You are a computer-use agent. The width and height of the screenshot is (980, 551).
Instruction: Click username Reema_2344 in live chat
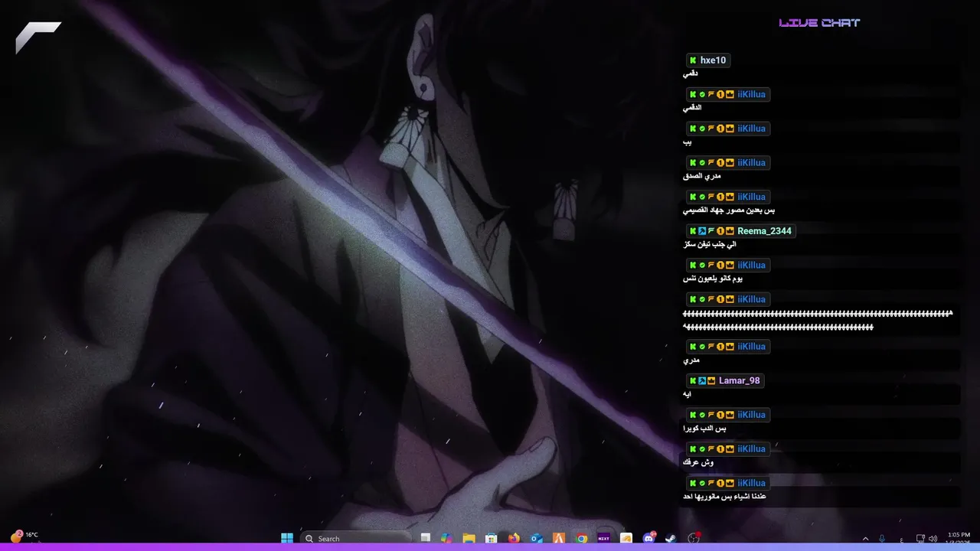click(x=764, y=231)
